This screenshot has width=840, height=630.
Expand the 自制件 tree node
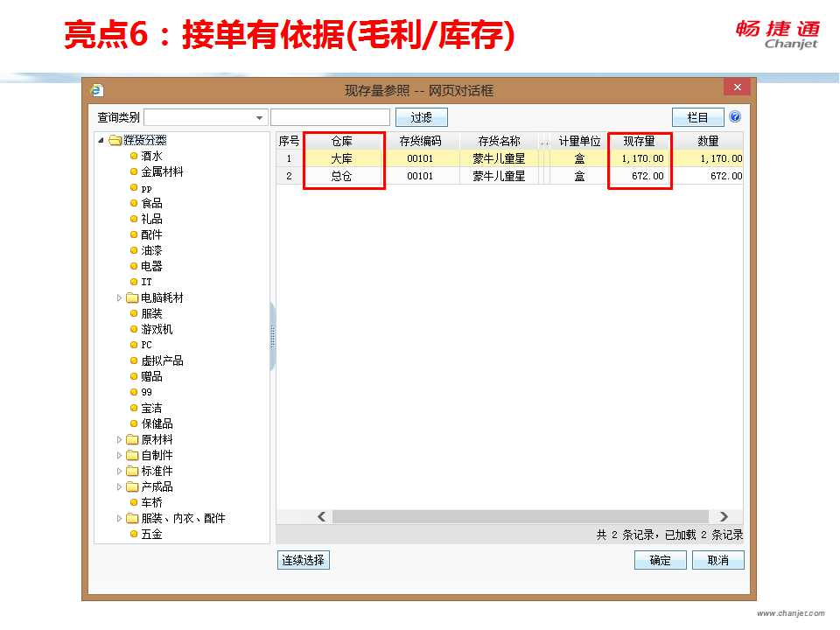(120, 456)
